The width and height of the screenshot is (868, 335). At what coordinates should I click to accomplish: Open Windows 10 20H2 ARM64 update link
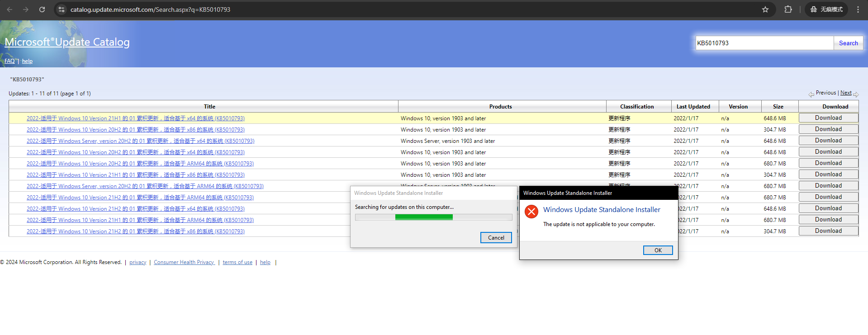coord(140,164)
